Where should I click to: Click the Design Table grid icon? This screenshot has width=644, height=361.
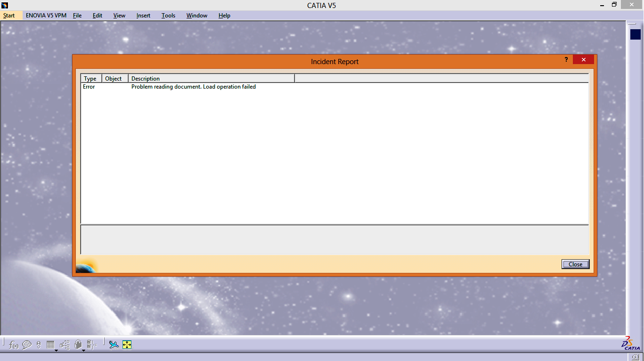(x=50, y=345)
